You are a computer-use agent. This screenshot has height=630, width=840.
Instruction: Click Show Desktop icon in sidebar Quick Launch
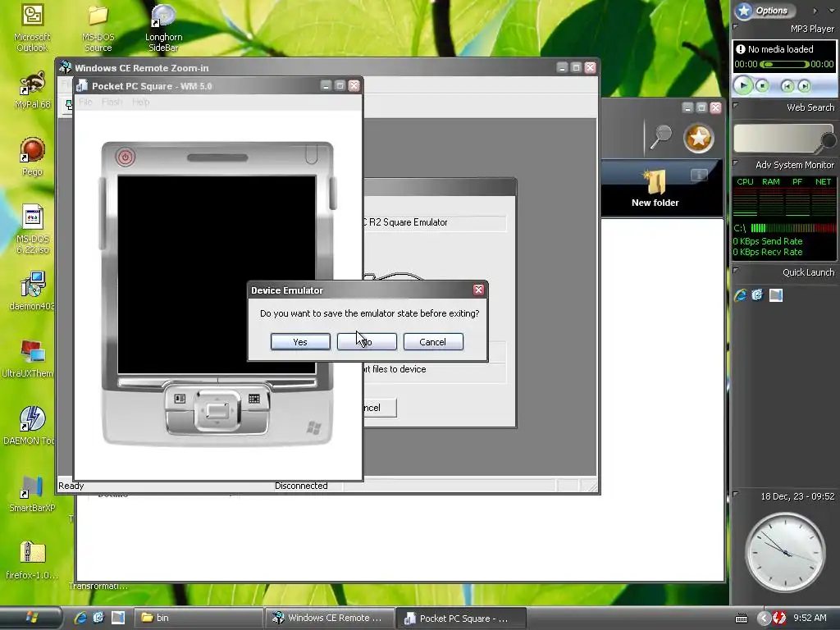click(x=776, y=294)
